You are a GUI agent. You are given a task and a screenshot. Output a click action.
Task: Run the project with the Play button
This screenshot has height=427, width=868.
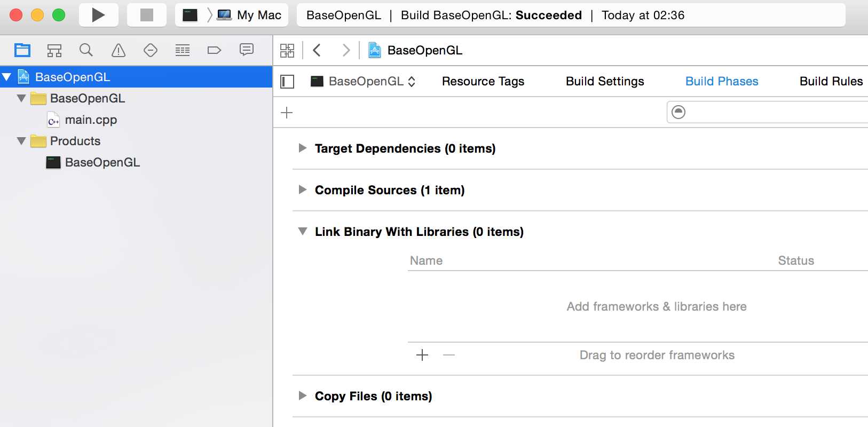(x=98, y=15)
